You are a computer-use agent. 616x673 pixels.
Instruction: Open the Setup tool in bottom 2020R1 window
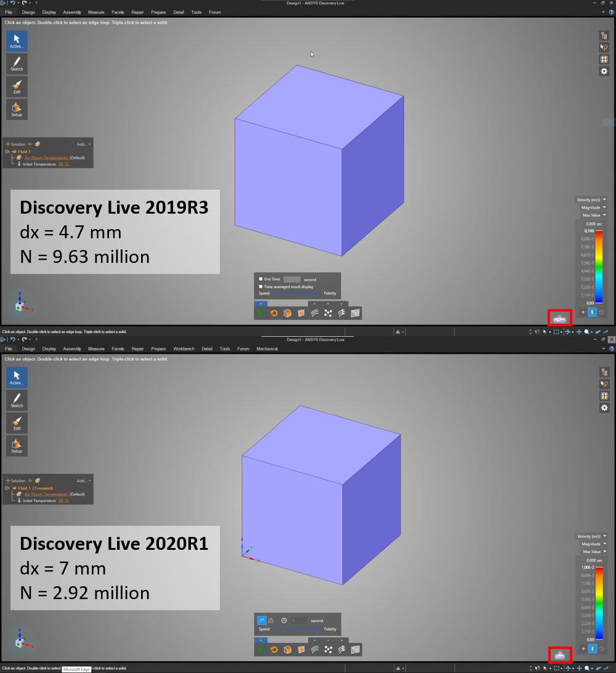(17, 446)
